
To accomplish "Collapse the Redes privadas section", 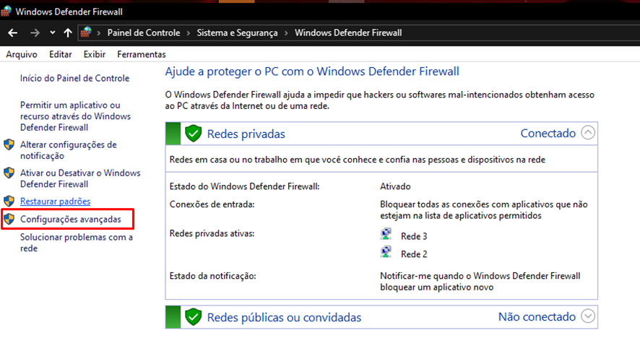I will [588, 133].
